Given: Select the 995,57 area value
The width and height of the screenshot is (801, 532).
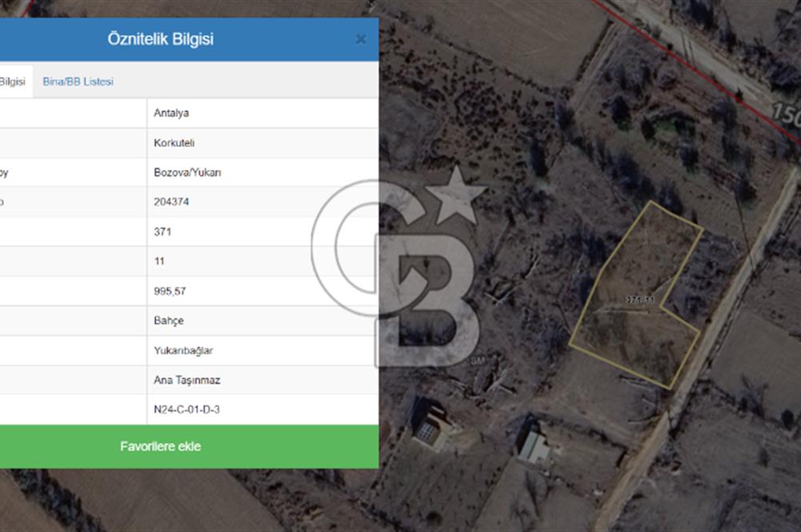Looking at the screenshot, I should pos(170,291).
